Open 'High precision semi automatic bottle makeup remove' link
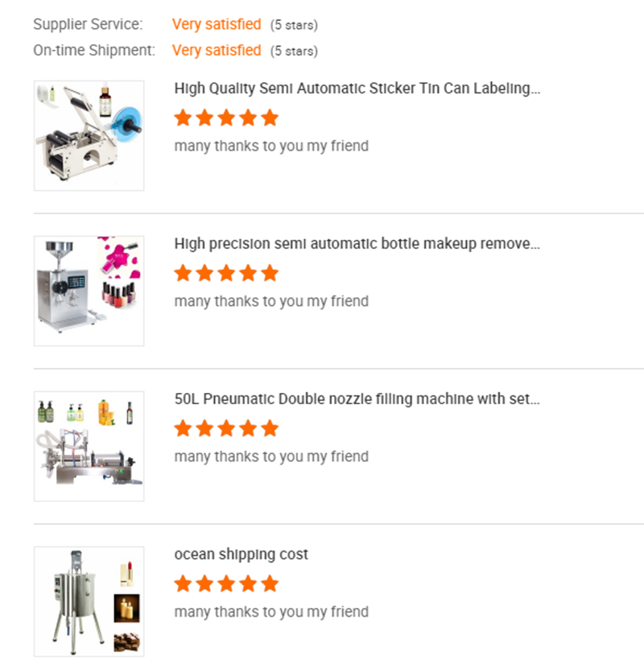 click(x=357, y=244)
